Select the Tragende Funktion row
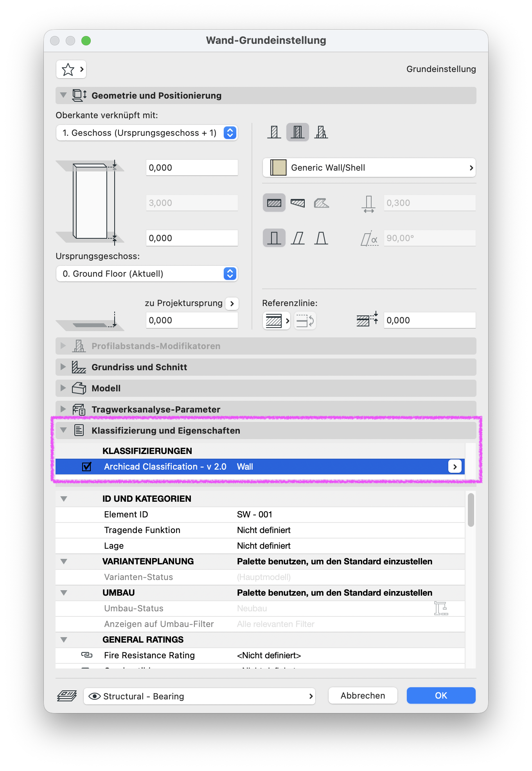The height and width of the screenshot is (771, 532). point(260,530)
